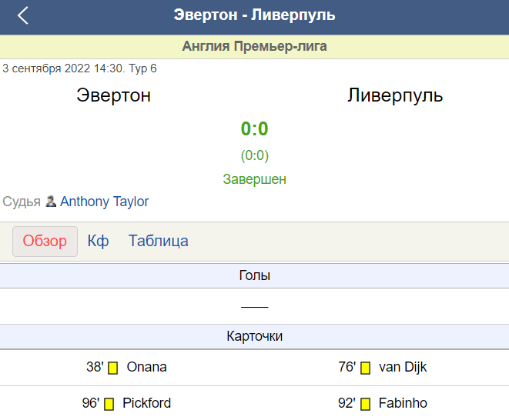Click Fabinho's yellow card icon at 92'
Image resolution: width=509 pixels, height=420 pixels.
click(x=365, y=404)
